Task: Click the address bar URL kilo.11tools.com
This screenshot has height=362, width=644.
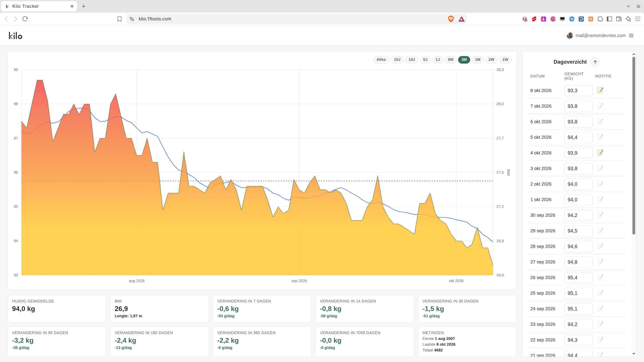Action: click(155, 19)
